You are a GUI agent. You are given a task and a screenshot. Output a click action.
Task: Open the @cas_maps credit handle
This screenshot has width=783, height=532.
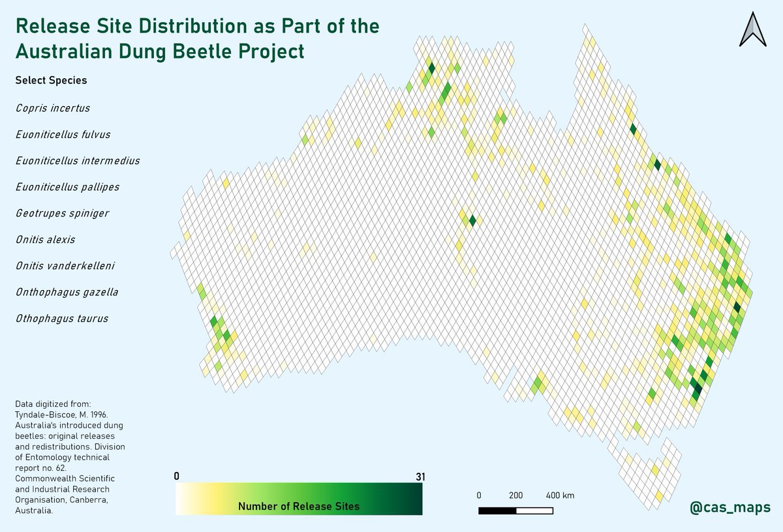(731, 507)
